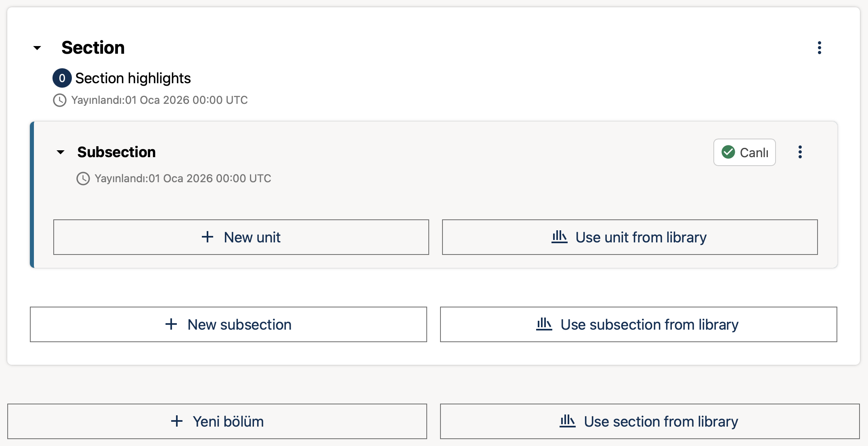Click the Subsection release clock icon

83,179
